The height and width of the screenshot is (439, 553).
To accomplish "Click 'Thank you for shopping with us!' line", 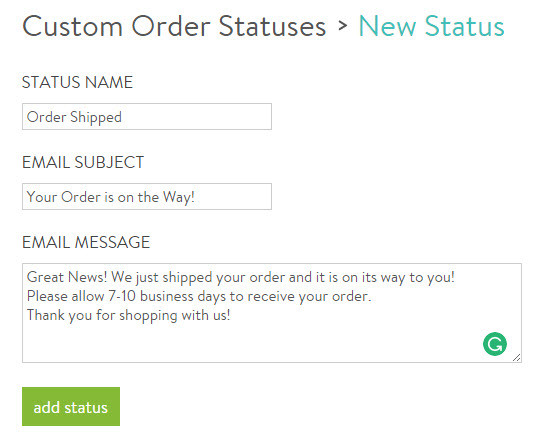I will click(129, 315).
